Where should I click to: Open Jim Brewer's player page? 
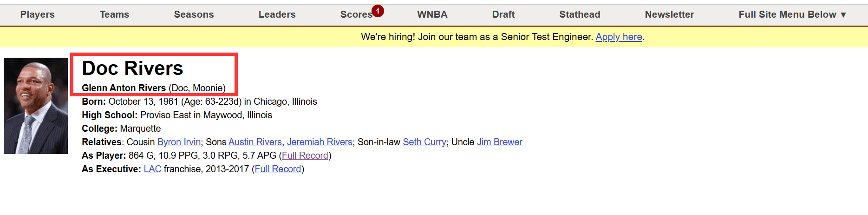click(x=499, y=142)
